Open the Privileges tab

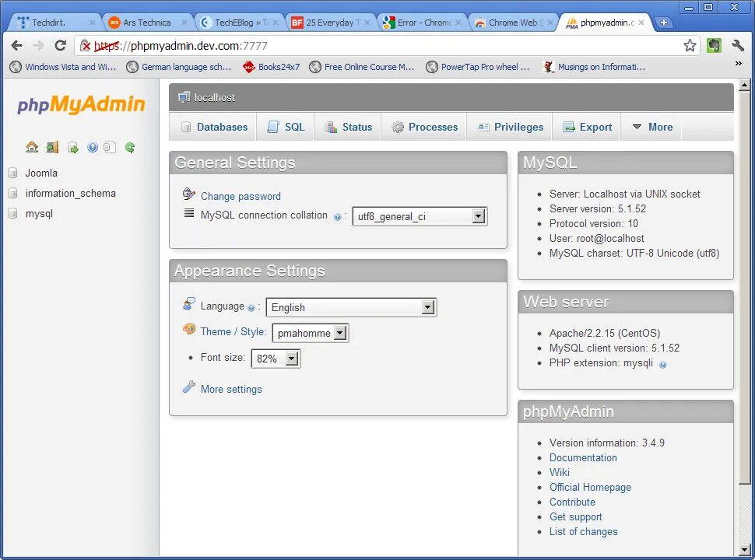click(x=510, y=127)
